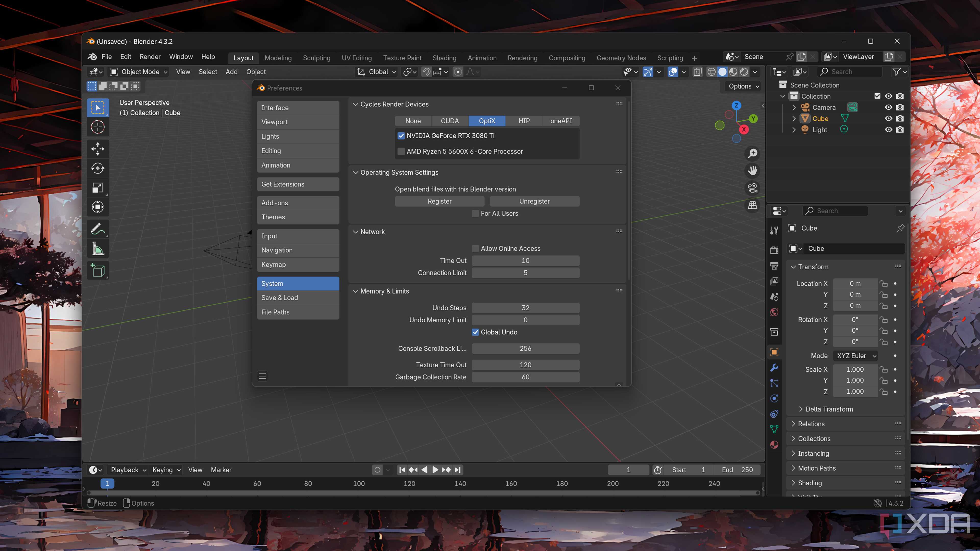Enable Allow Online Access
This screenshot has width=980, height=551.
475,248
